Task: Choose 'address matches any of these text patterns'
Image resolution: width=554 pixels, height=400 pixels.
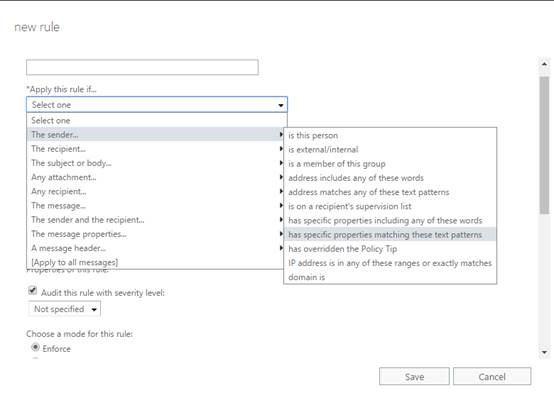Action: [x=390, y=192]
